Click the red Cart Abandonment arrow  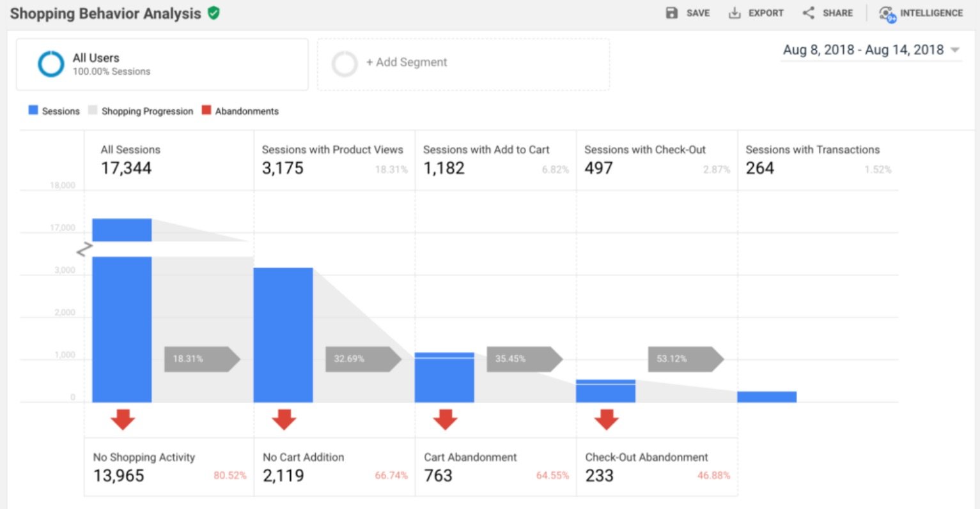coord(445,420)
